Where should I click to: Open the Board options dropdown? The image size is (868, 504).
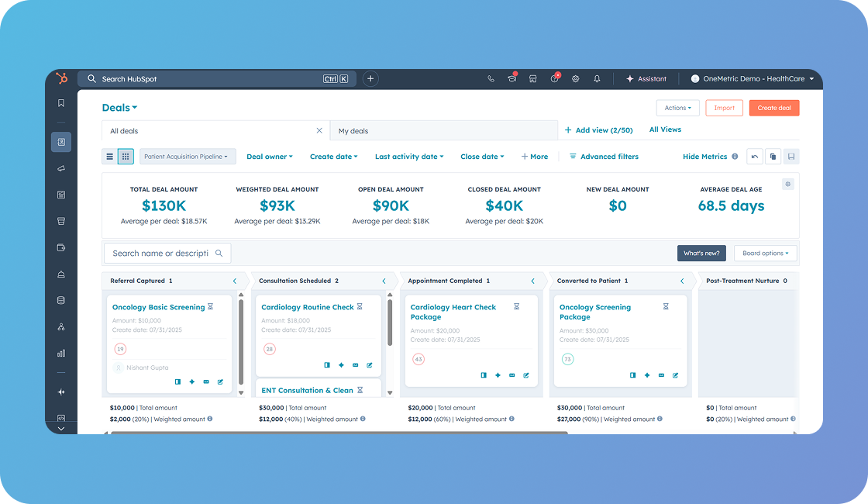point(765,253)
